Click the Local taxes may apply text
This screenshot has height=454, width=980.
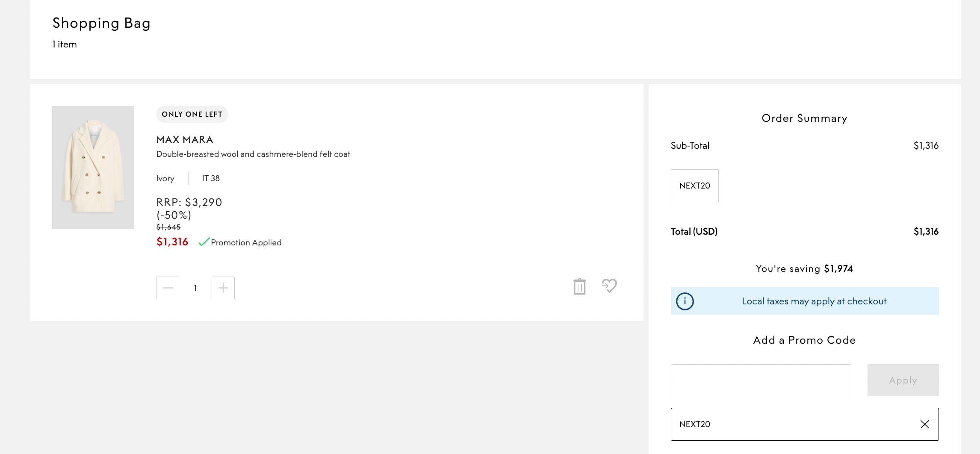pyautogui.click(x=814, y=301)
